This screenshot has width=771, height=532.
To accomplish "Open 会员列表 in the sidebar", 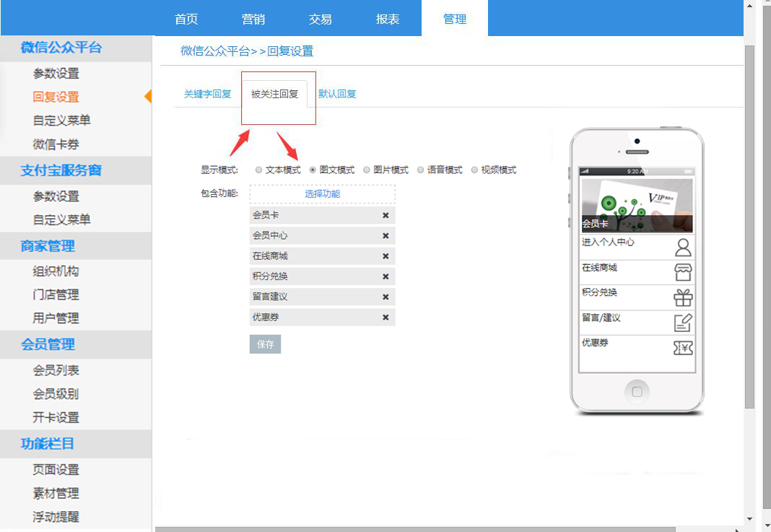I will [56, 371].
